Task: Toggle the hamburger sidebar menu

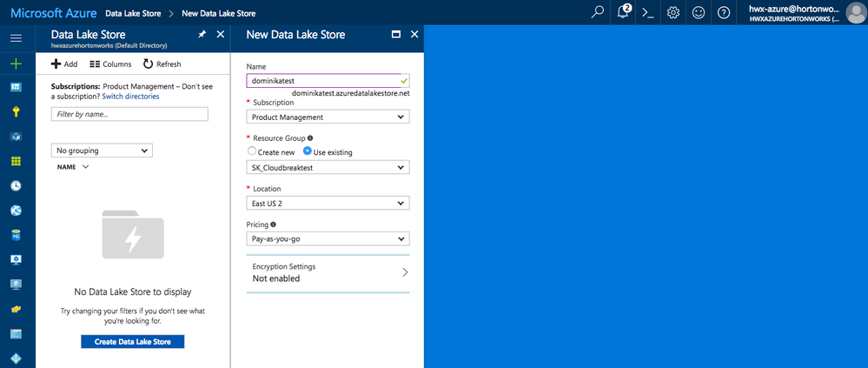Action: 16,38
